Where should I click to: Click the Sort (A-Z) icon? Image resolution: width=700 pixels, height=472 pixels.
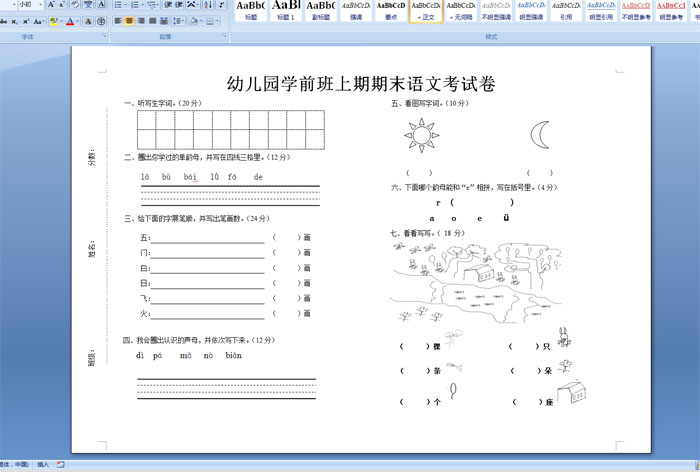(208, 5)
